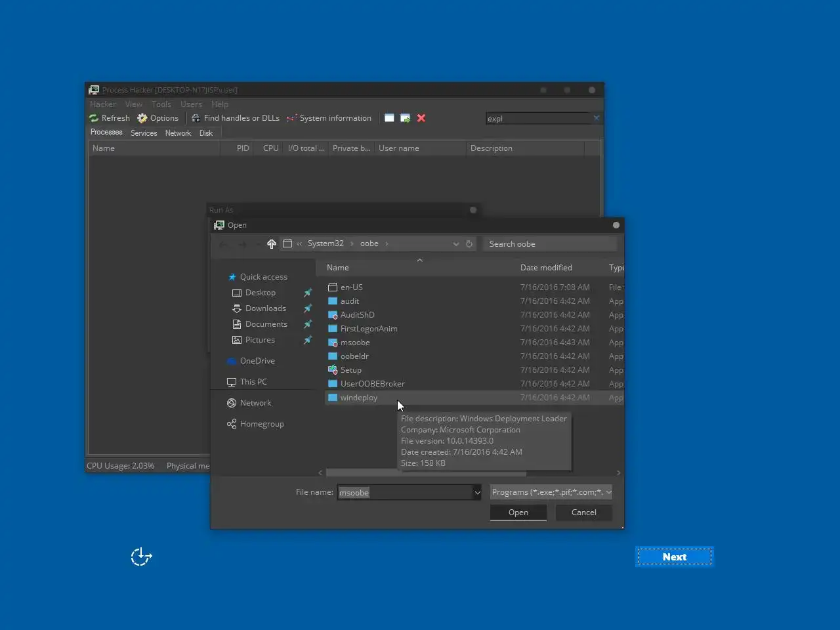Expand breadcrumb chevron after System32
Viewport: 840px width, 630px height.
pyautogui.click(x=352, y=243)
